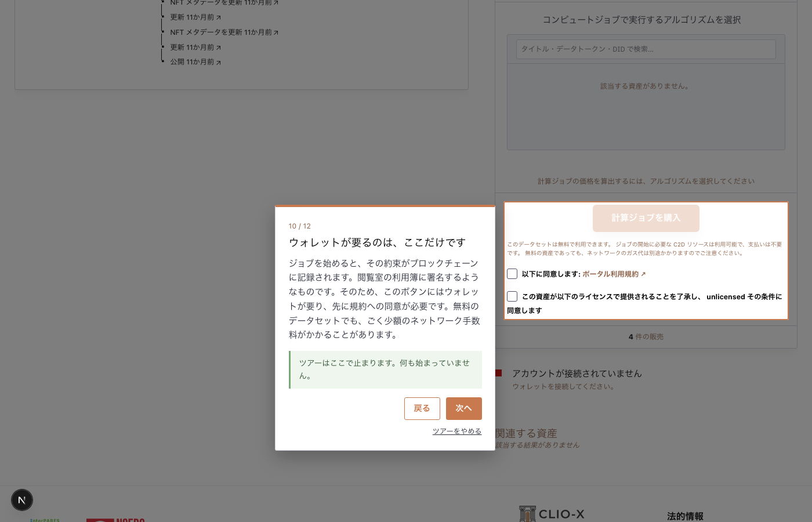The image size is (812, 522).
Task: Check the ポータル利用規約 agreement checkbox
Action: pos(512,274)
